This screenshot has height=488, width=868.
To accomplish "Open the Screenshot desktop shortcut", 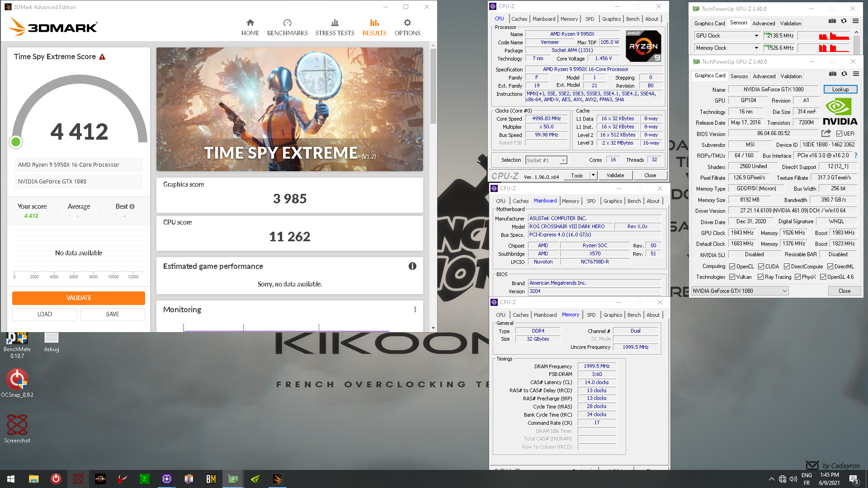I will click(17, 429).
